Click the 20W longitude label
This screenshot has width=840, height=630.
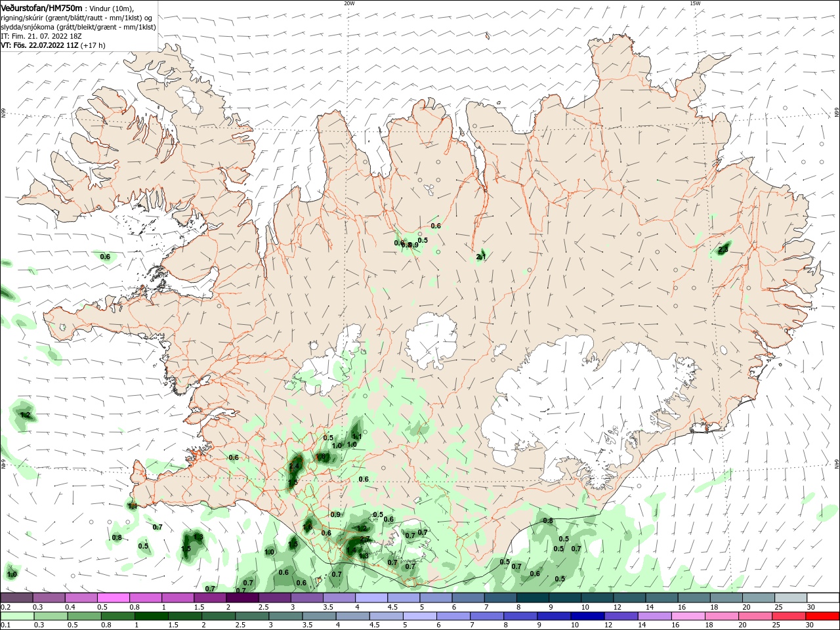click(349, 3)
